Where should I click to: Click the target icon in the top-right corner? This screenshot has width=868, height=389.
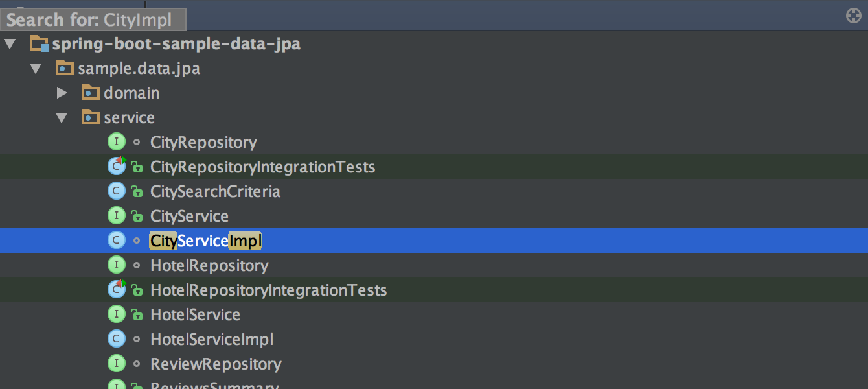tap(854, 16)
